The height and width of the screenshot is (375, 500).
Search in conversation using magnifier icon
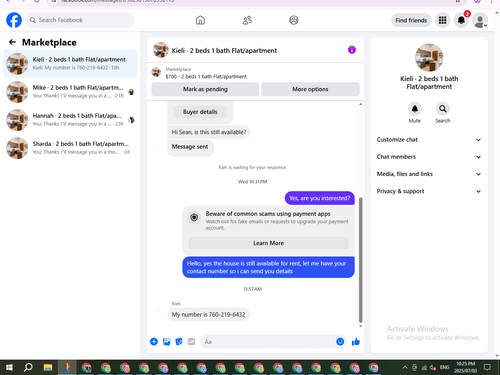tap(443, 109)
